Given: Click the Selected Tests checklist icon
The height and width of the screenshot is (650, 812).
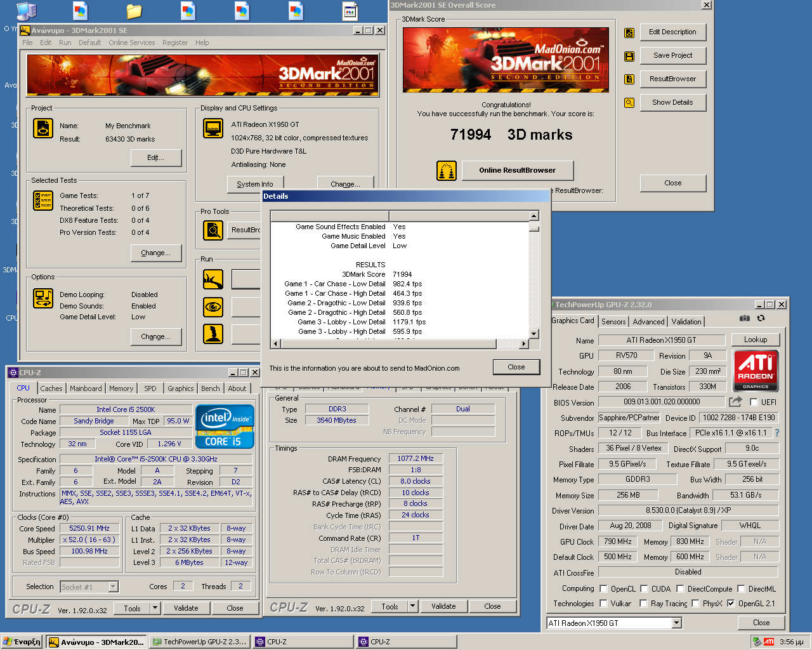Looking at the screenshot, I should (x=43, y=201).
